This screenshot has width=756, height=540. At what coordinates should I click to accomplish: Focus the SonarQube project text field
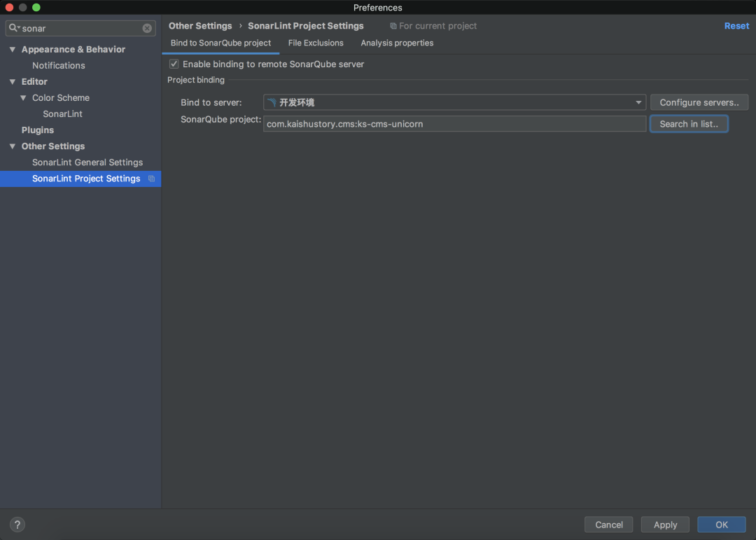(x=455, y=124)
